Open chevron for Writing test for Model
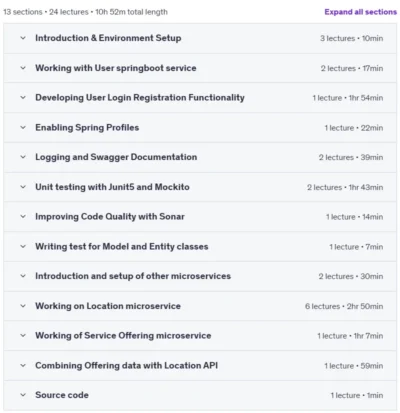Viewport: 400px width, 413px height. tap(23, 247)
